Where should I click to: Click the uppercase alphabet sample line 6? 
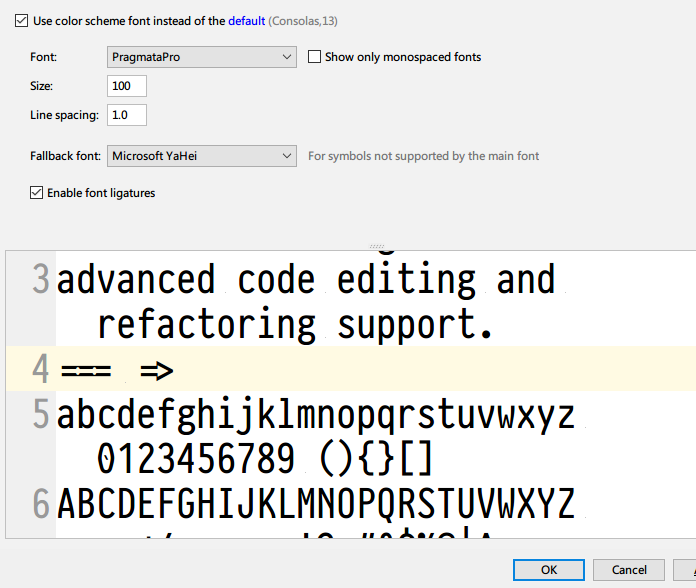click(x=316, y=504)
